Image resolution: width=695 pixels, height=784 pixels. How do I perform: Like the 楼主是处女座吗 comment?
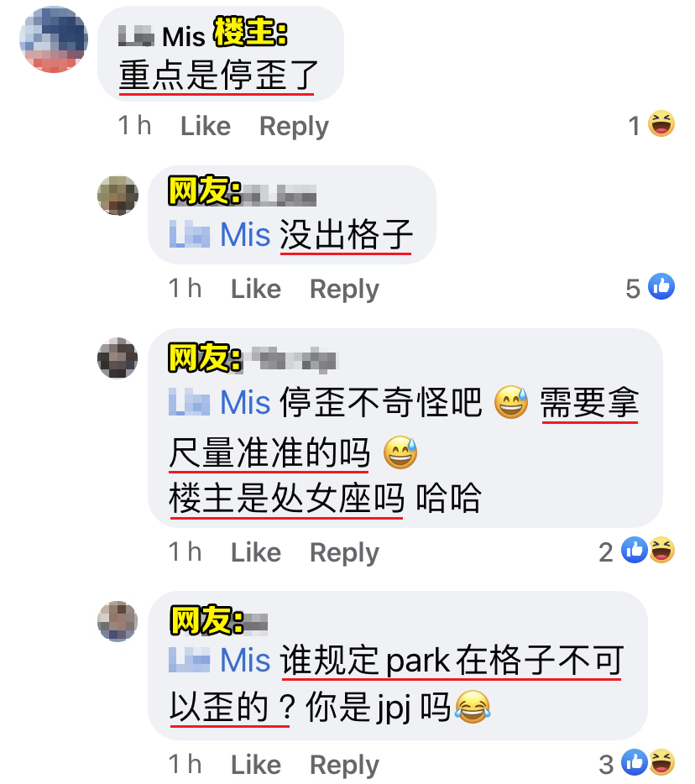(x=256, y=552)
